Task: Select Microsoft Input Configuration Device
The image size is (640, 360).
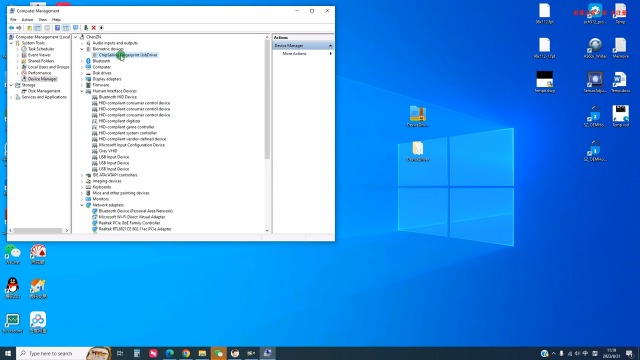Action: 131,145
